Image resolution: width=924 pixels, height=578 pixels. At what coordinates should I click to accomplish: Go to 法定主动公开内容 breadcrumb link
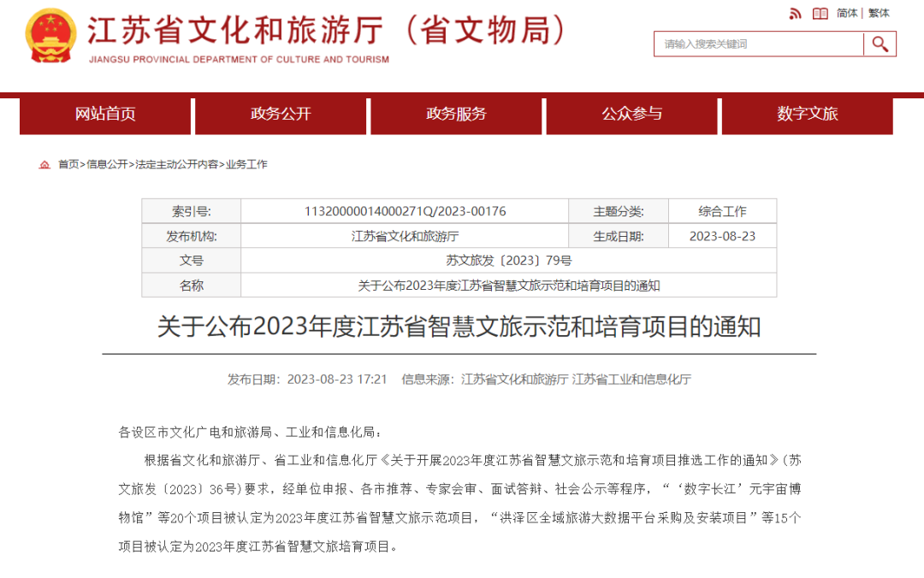tap(177, 164)
